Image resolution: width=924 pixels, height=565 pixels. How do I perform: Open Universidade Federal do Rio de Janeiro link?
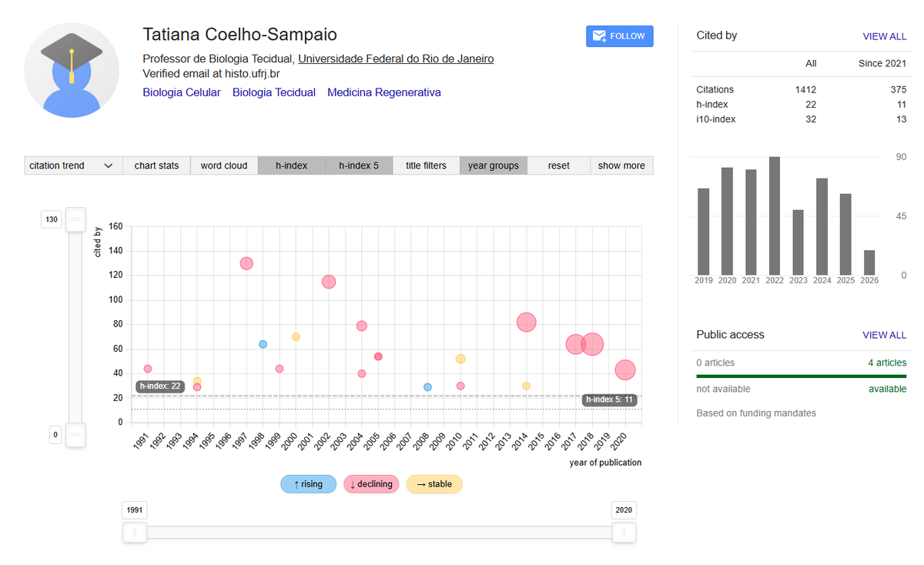click(396, 59)
